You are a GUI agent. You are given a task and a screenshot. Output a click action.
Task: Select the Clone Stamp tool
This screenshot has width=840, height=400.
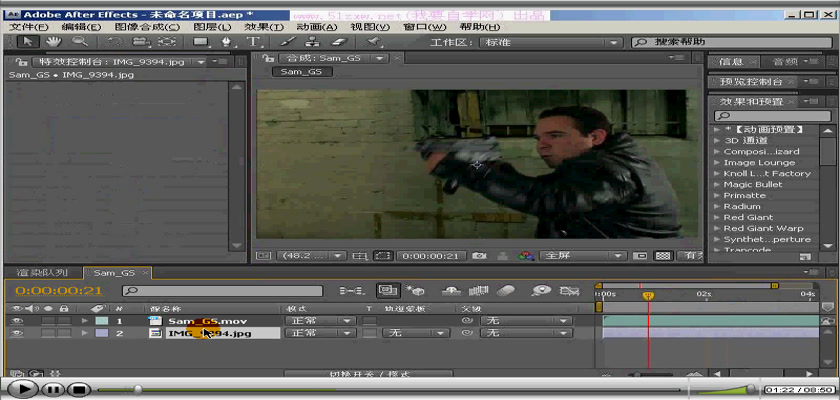[x=313, y=42]
